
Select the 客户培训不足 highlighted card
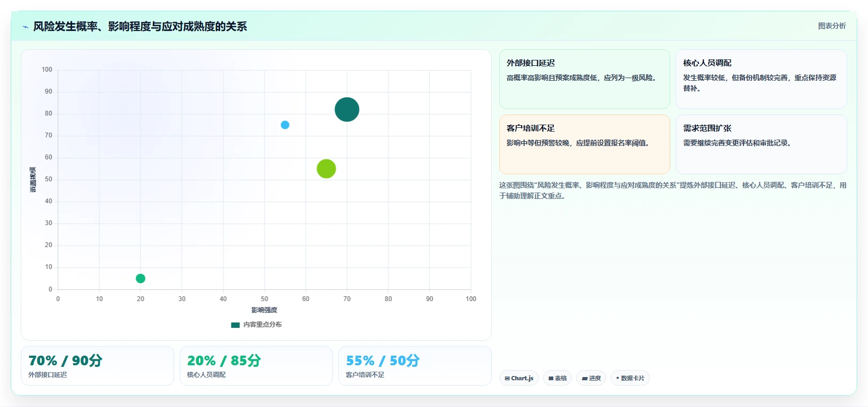(x=584, y=144)
